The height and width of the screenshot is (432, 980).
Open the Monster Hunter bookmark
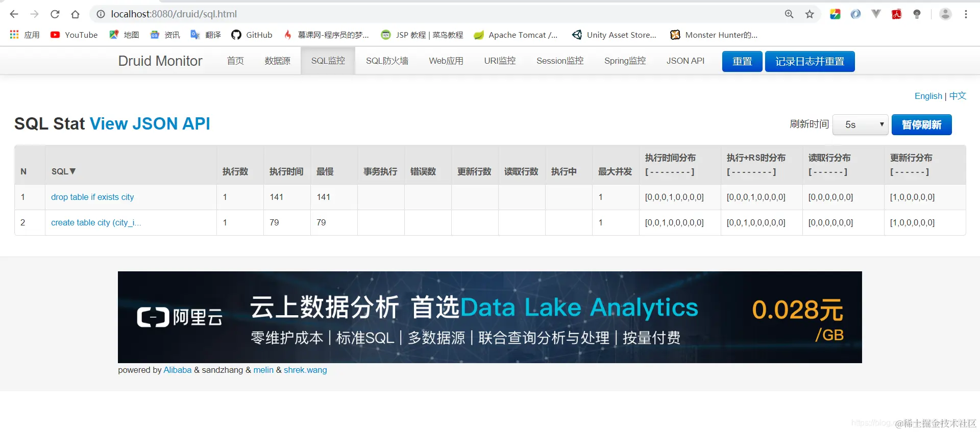coord(714,35)
